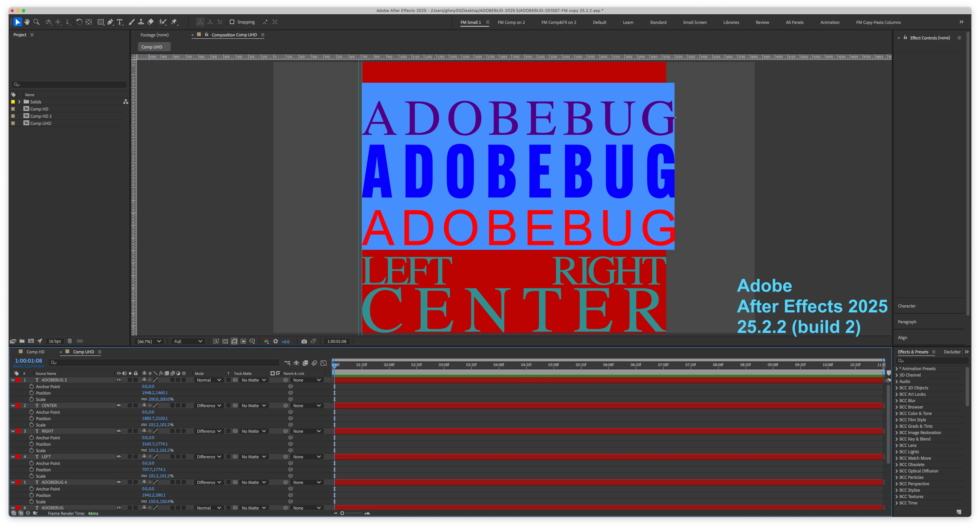The width and height of the screenshot is (980, 527).
Task: Switch to the Comp HD timeline tab
Action: tap(35, 352)
